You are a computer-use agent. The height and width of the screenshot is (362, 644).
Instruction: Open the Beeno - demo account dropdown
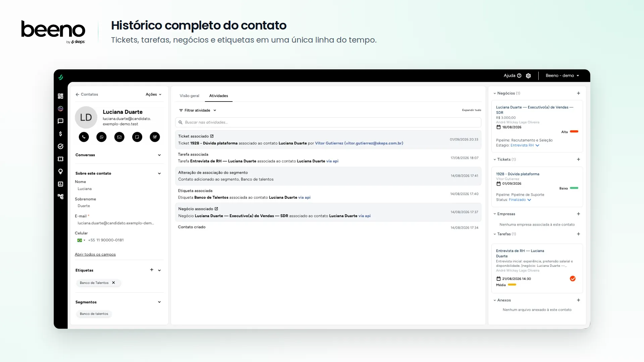pyautogui.click(x=562, y=75)
